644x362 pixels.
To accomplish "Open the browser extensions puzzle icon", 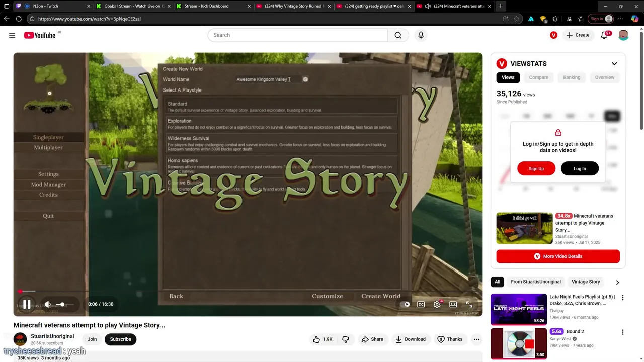I will pos(555,19).
